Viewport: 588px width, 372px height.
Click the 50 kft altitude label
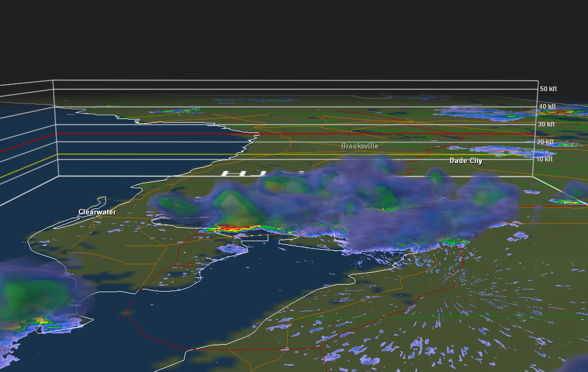[x=548, y=89]
